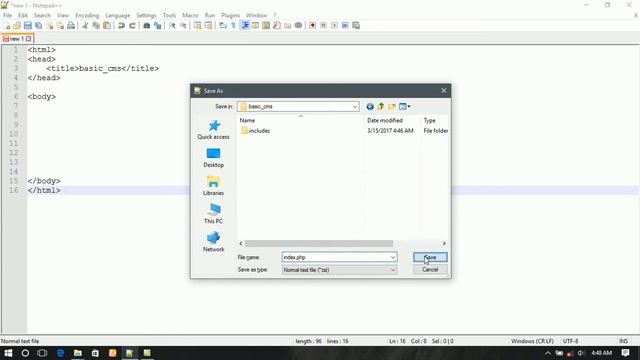Select the includes folder
This screenshot has height=360, width=640.
click(256, 131)
